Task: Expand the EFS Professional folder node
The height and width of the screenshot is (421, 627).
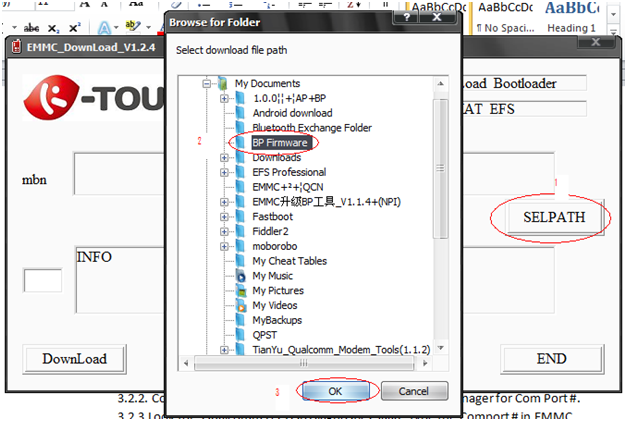Action: (224, 172)
